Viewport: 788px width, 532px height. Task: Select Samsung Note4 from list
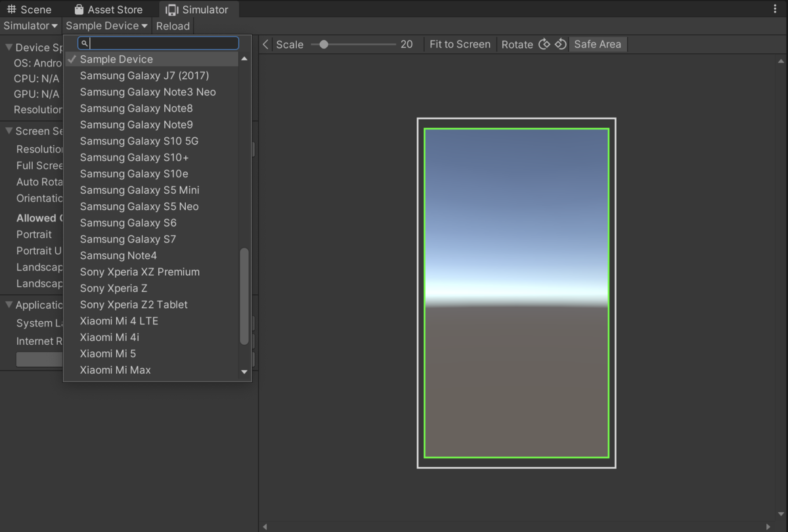(x=152, y=255)
